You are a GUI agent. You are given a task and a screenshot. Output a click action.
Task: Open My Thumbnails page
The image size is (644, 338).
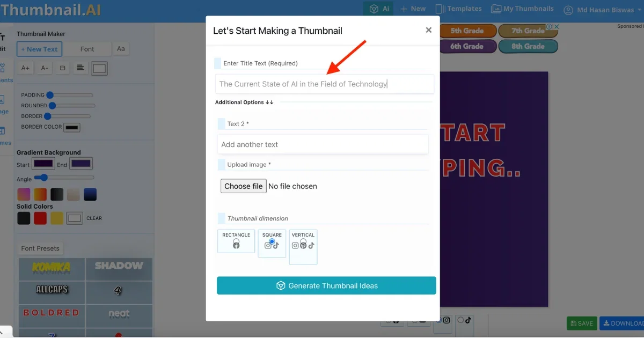(x=522, y=9)
